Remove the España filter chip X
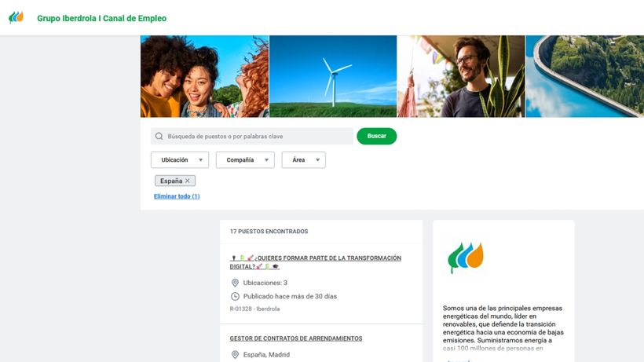 (187, 181)
